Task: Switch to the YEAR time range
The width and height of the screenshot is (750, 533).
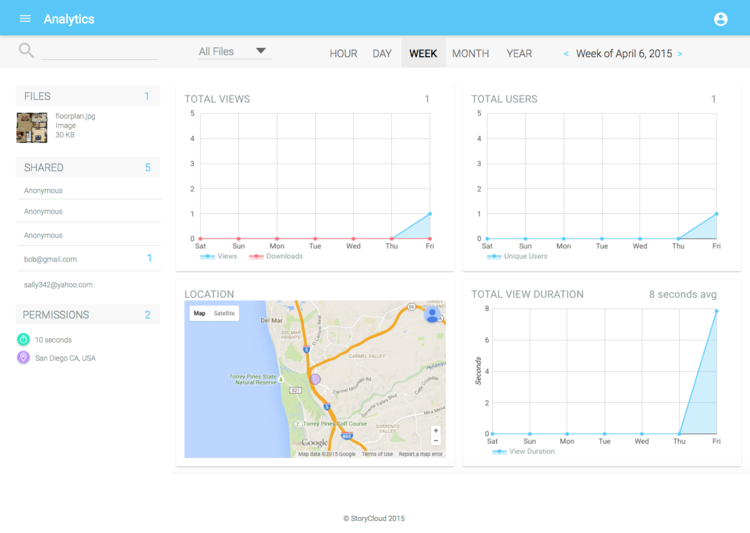Action: [519, 54]
